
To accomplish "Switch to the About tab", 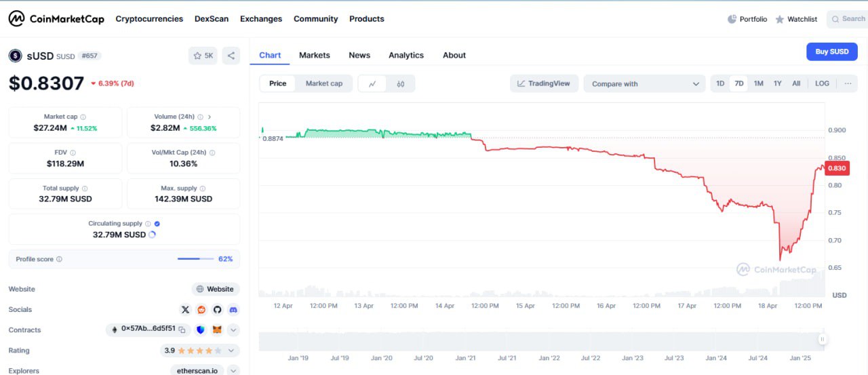I will [x=454, y=55].
